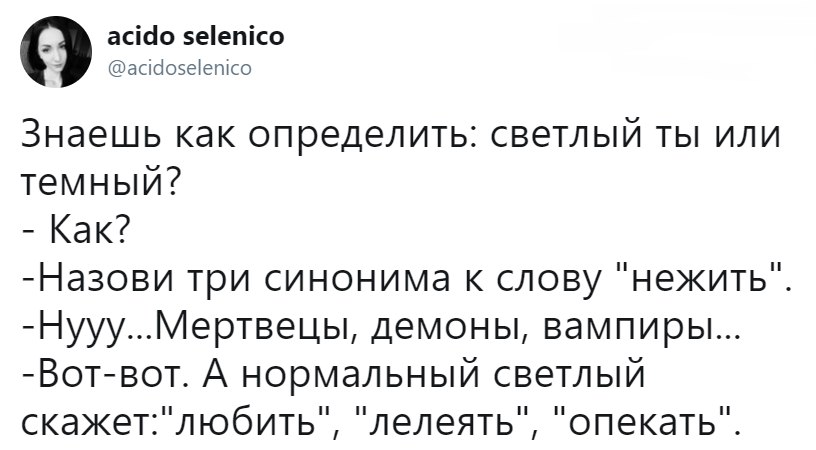Click the phrase "Вот-вот" in the tweet
Screen dimensions: 816x450
click(113, 374)
